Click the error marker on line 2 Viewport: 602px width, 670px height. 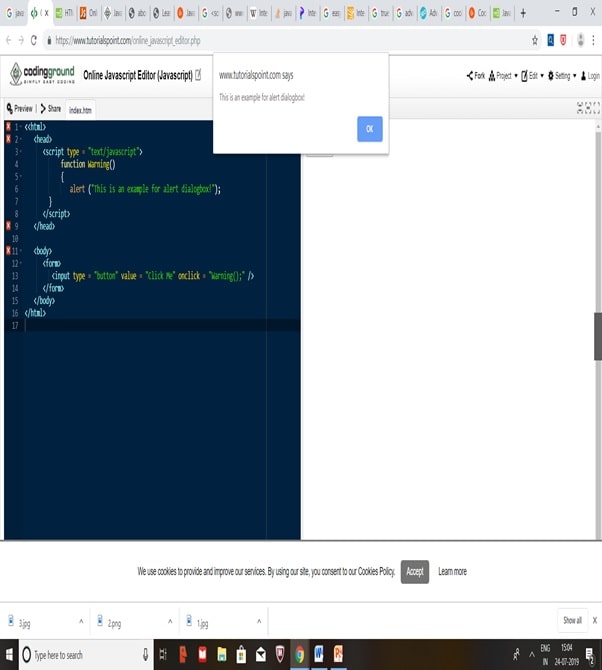(8, 139)
